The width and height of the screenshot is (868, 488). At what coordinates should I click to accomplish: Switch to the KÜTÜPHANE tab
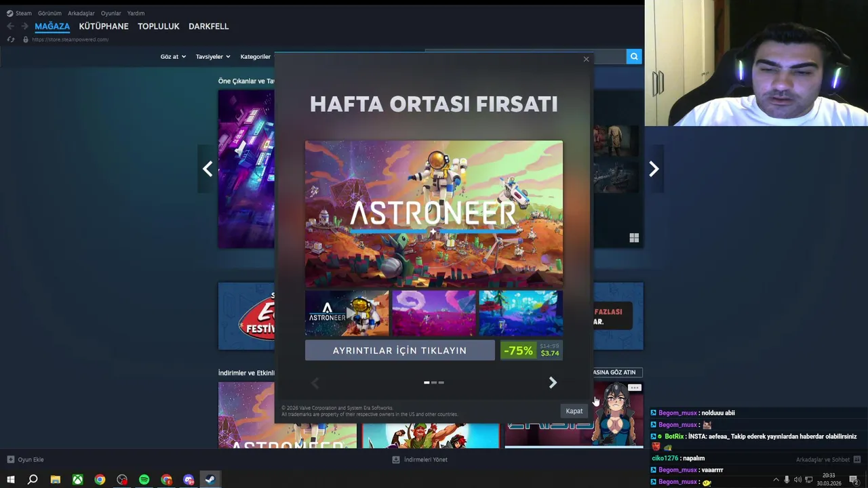click(104, 26)
